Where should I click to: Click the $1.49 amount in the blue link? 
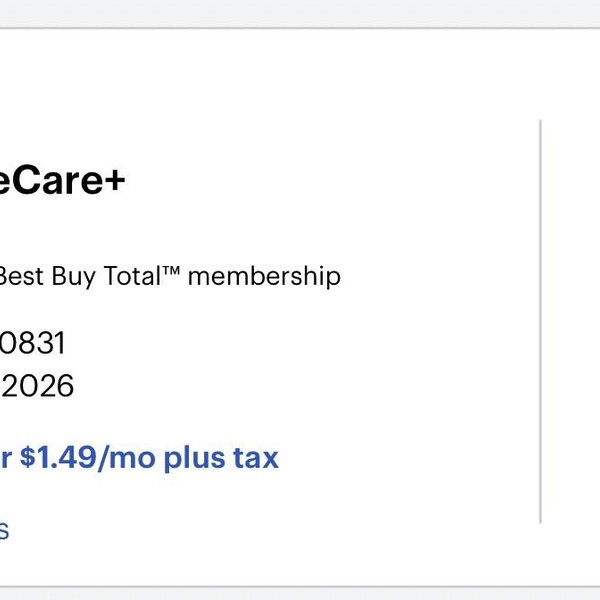click(x=57, y=458)
